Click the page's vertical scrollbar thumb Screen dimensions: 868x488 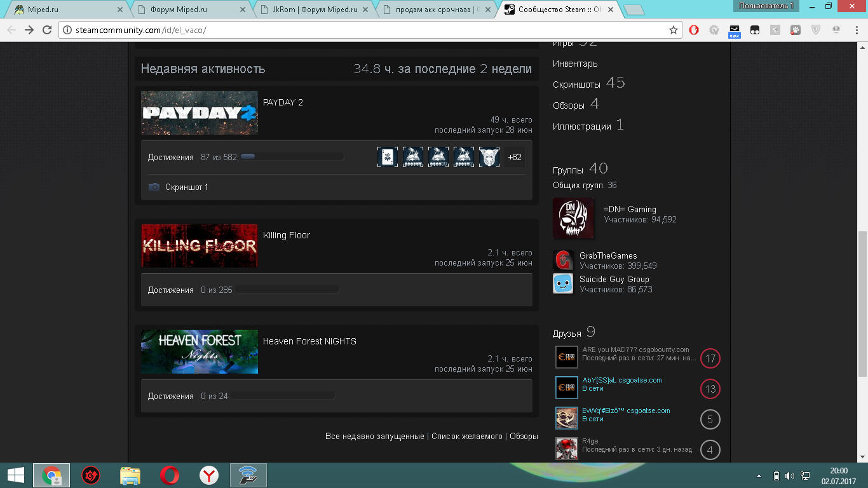click(862, 304)
